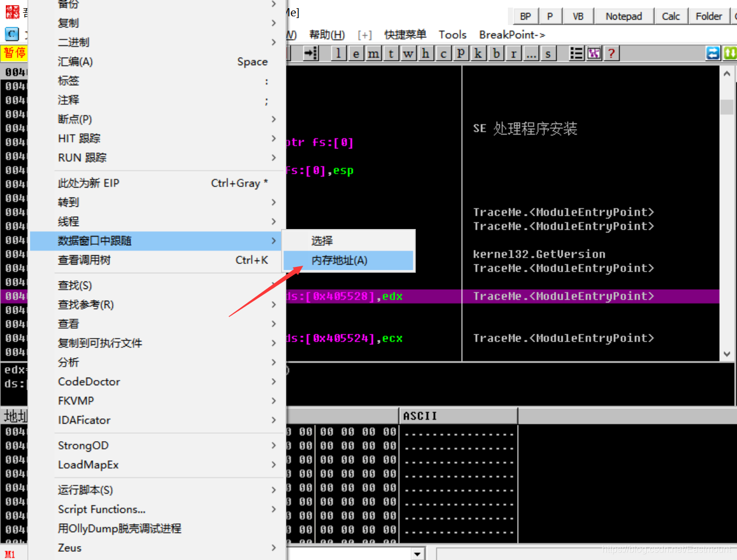Open the LoadMapEx plugin submenu
Image resolution: width=737 pixels, height=560 pixels.
157,465
